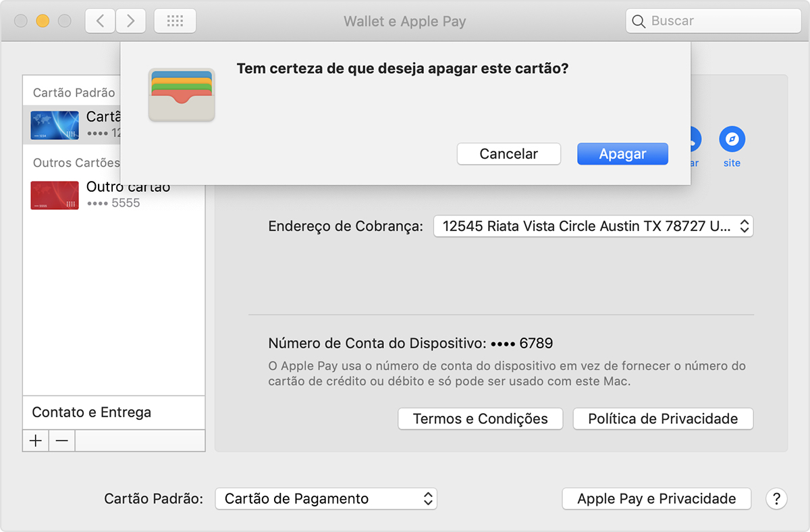Click the Número de Conta do Dispositivo text
This screenshot has width=810, height=532.
[x=410, y=344]
